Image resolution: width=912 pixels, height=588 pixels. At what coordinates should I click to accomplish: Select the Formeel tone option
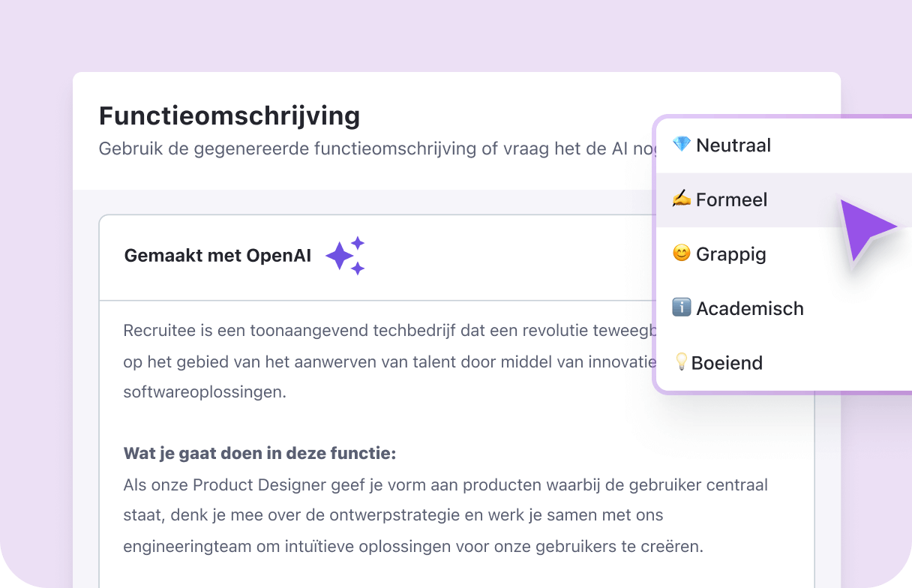(732, 199)
